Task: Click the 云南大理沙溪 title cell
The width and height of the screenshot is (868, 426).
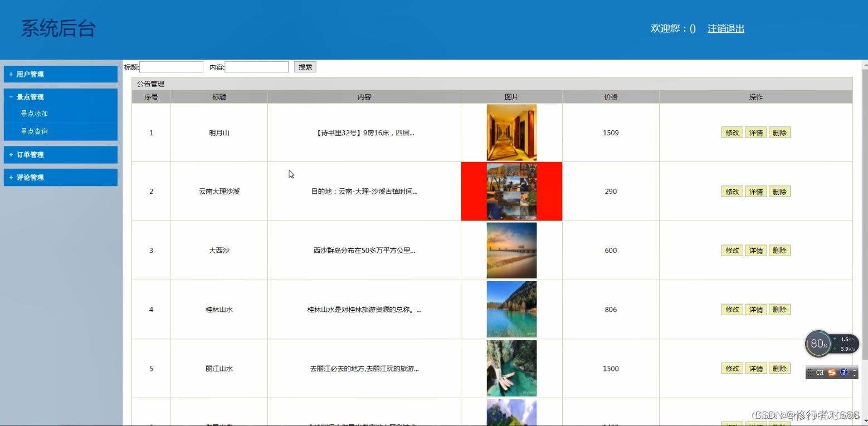Action: click(219, 192)
